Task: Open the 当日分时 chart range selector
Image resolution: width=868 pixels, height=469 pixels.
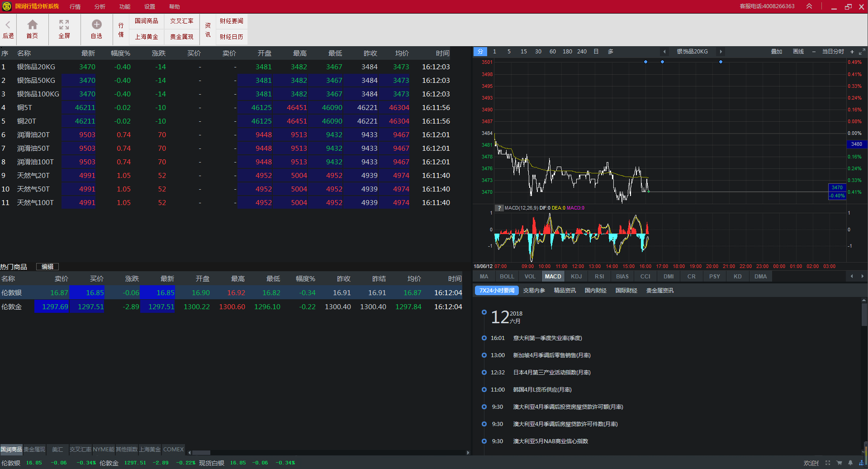Action: tap(833, 52)
